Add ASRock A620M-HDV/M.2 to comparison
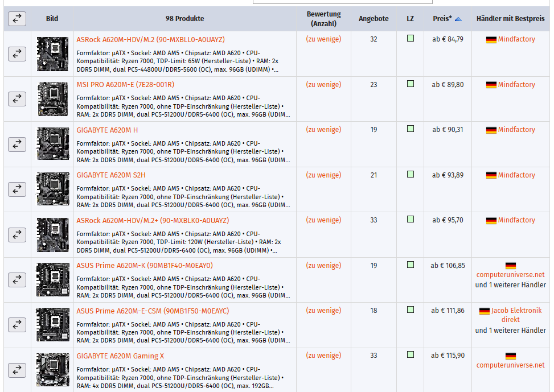The image size is (554, 392). pyautogui.click(x=17, y=54)
